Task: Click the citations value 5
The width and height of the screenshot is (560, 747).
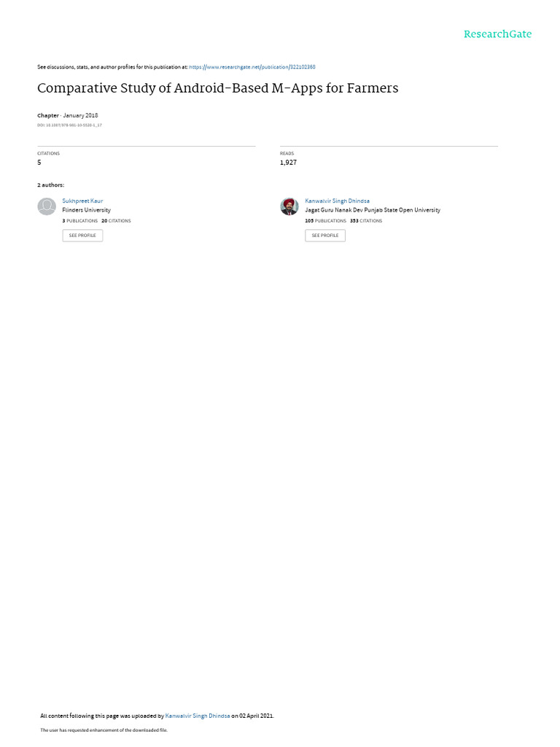Action: (x=39, y=163)
